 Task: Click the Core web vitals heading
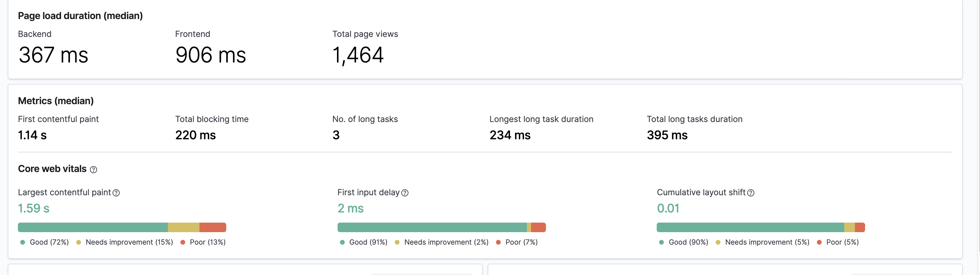click(x=52, y=169)
